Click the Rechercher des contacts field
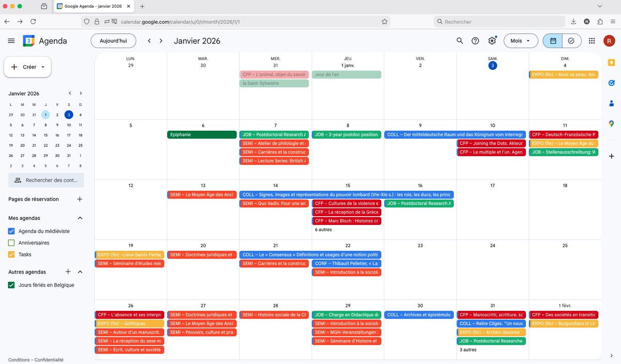Screen dimensions: 621x364 point(46,180)
